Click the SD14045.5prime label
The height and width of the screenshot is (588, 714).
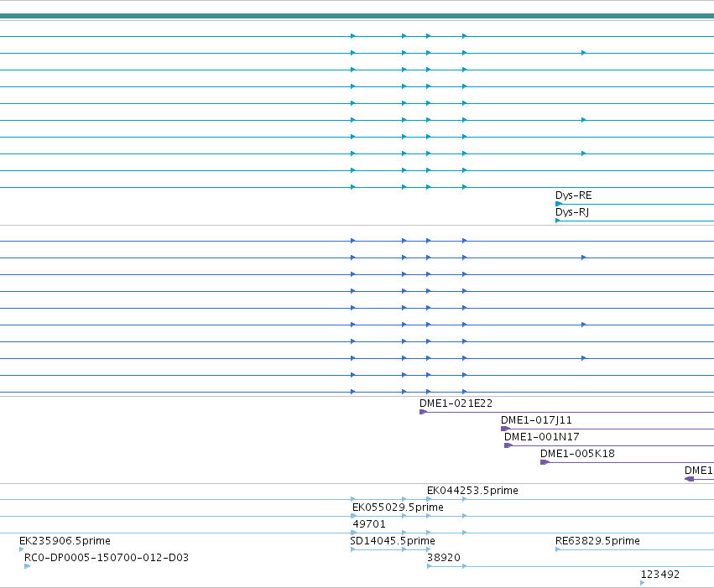[x=392, y=541]
